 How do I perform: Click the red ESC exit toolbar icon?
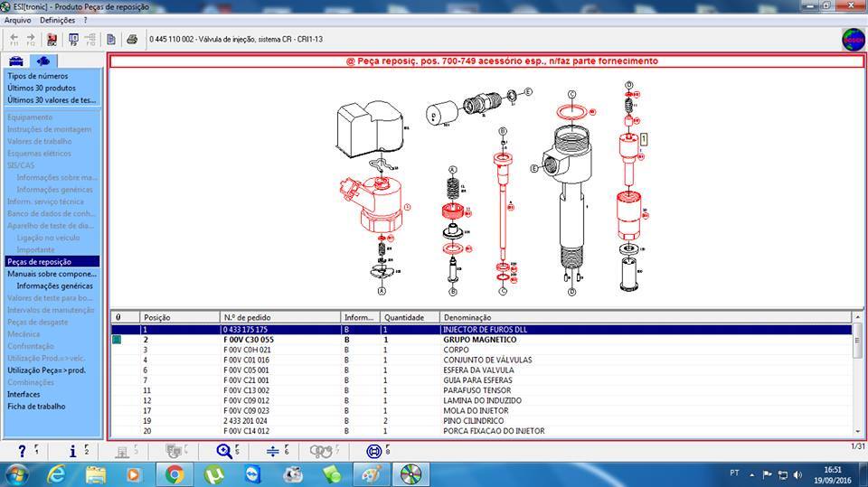coord(52,39)
